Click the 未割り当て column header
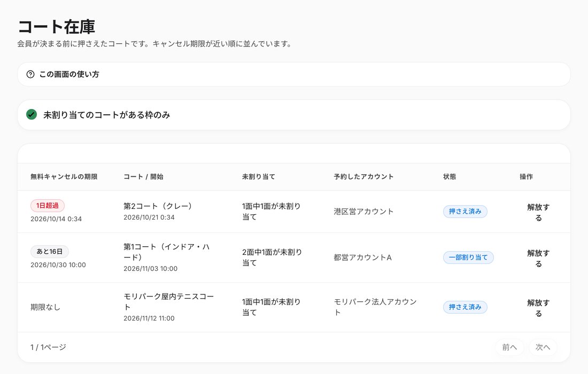 point(258,176)
